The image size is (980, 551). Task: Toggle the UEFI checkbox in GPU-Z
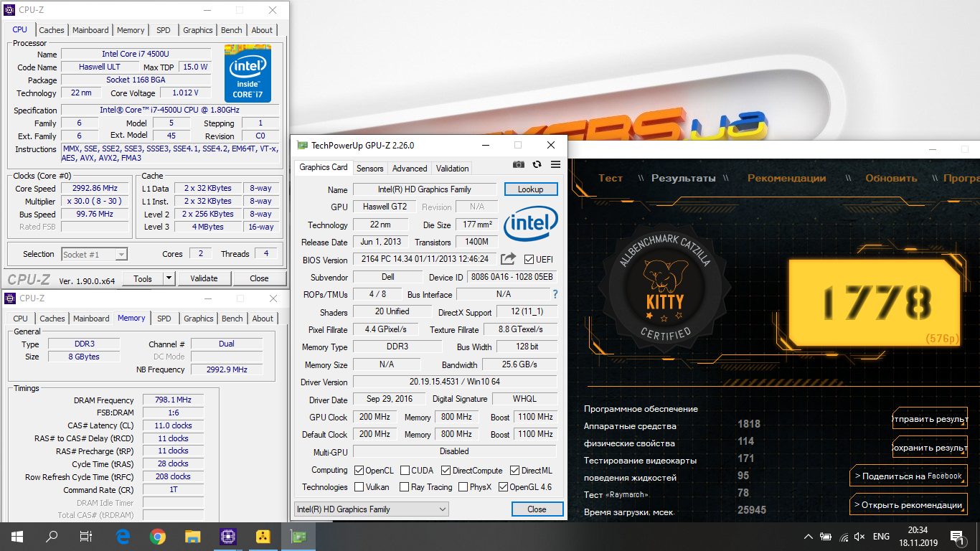click(529, 259)
